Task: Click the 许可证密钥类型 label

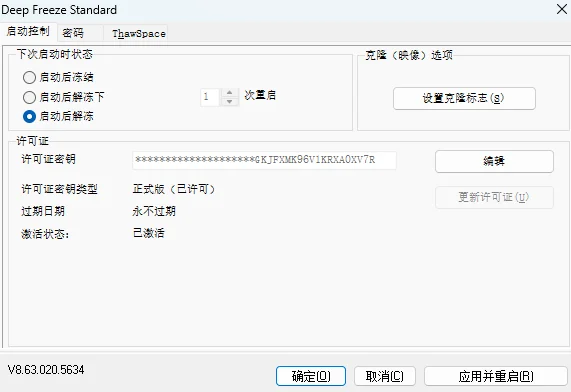Action: click(59, 189)
